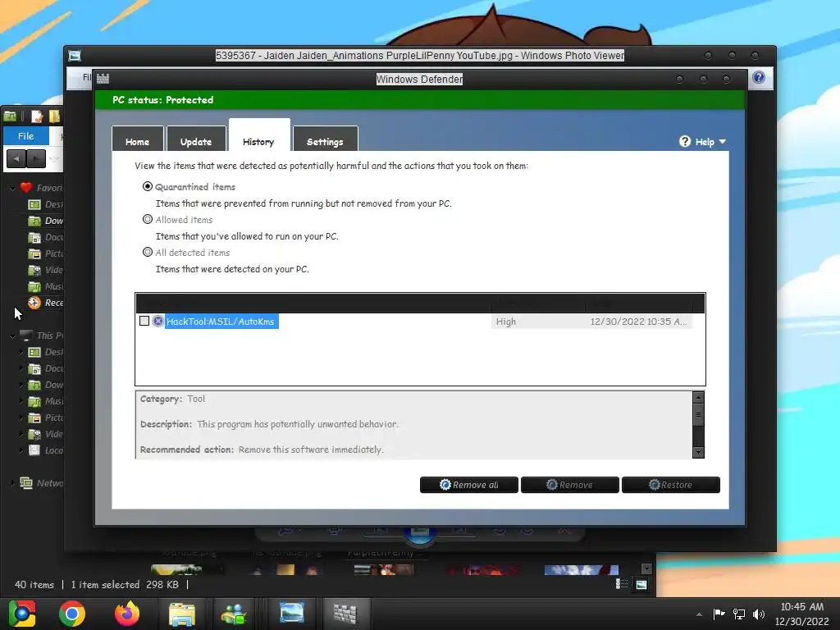The width and height of the screenshot is (840, 630).
Task: Click the Explorer new folder icon
Action: (x=55, y=116)
